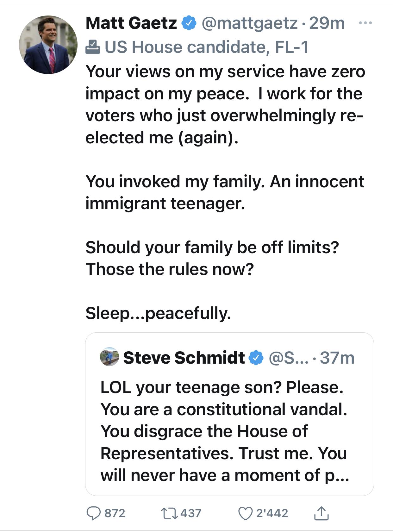Open the Matt Gaetz display name
This screenshot has width=393, height=532.
pyautogui.click(x=131, y=23)
